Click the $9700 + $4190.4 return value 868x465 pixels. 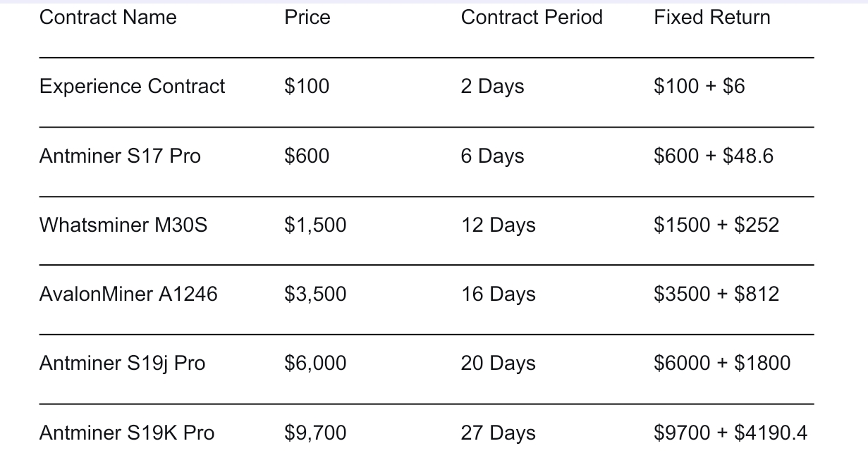(731, 433)
